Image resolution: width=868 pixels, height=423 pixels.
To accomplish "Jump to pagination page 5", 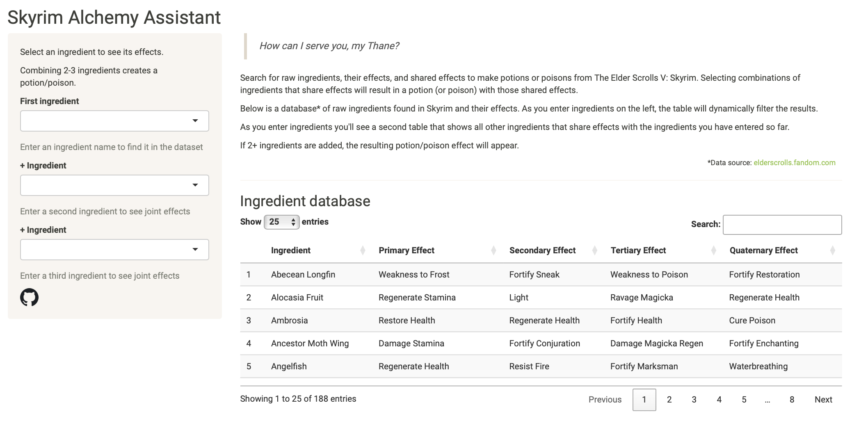I will [x=744, y=400].
